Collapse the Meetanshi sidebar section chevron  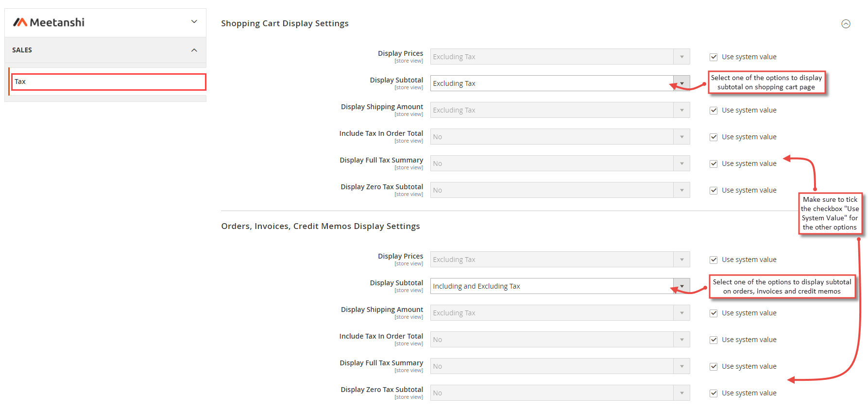pyautogui.click(x=194, y=22)
